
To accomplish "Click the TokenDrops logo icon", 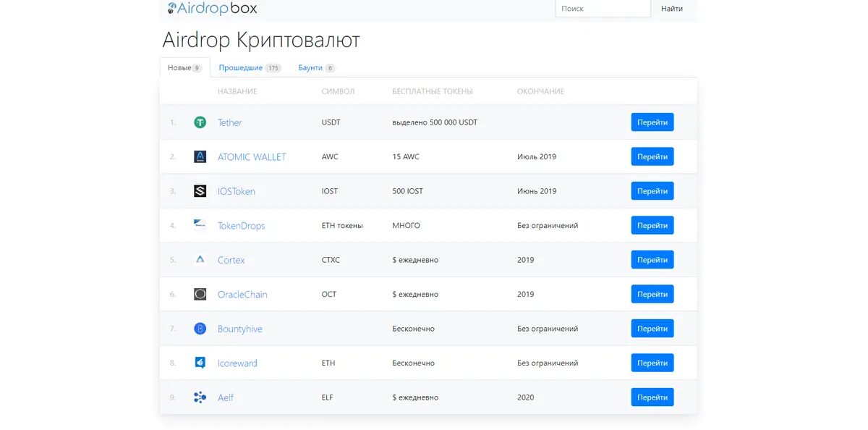I will click(200, 225).
